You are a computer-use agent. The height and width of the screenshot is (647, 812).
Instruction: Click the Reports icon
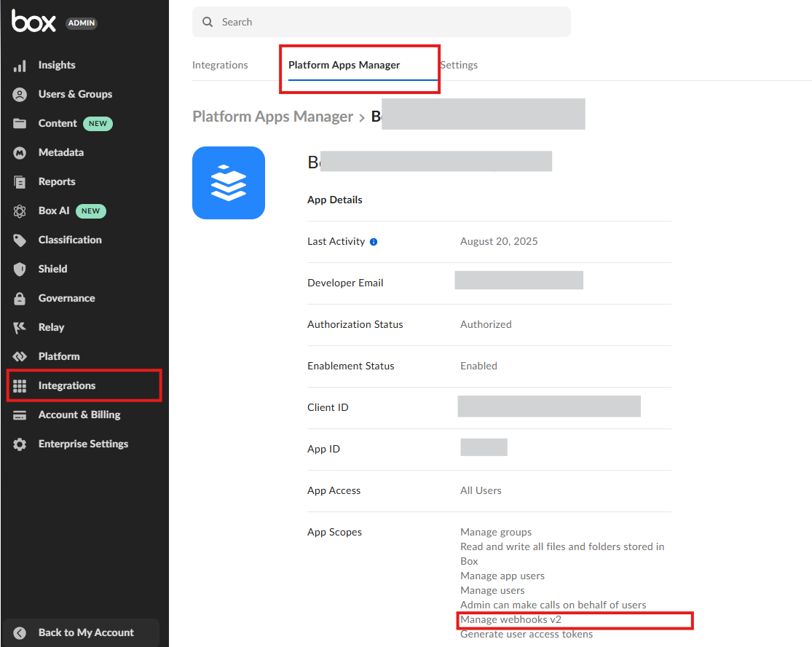click(x=20, y=182)
